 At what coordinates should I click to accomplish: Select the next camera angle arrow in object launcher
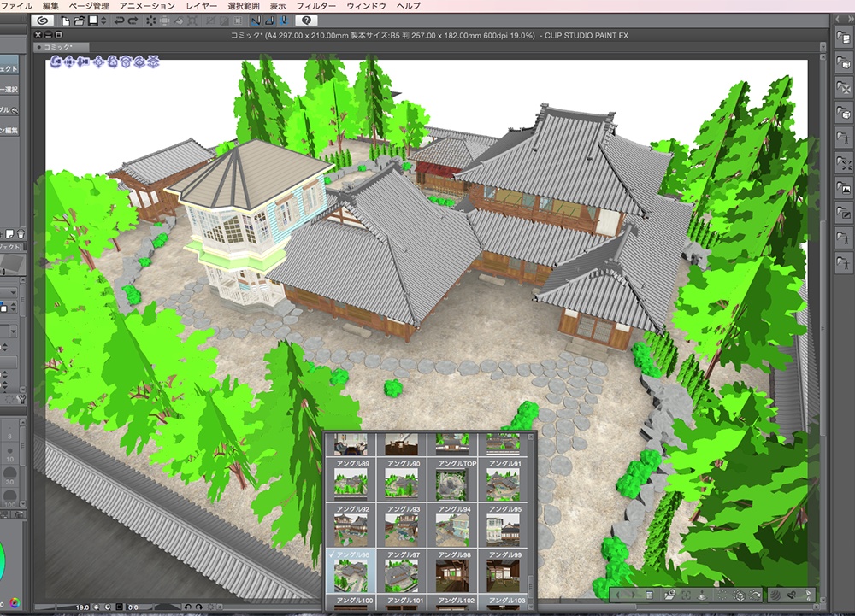click(x=634, y=595)
